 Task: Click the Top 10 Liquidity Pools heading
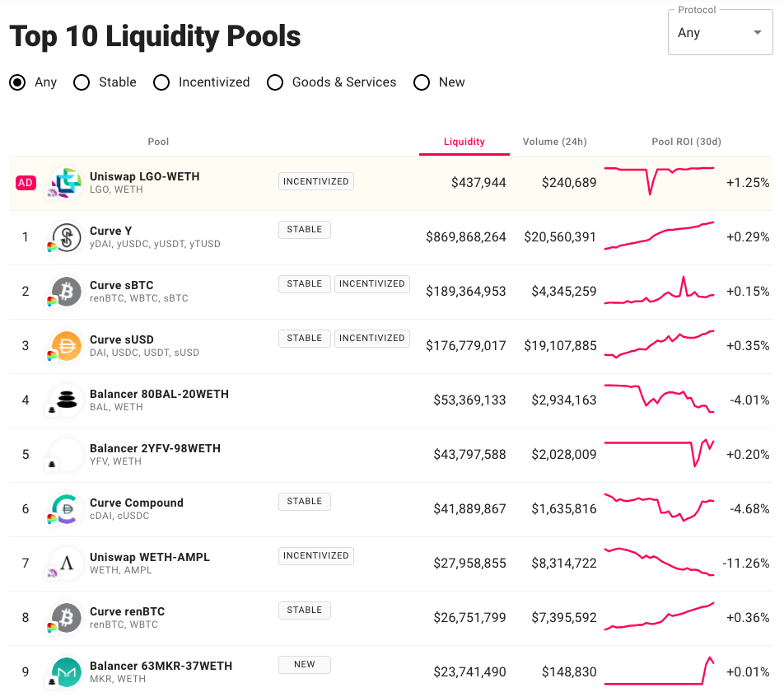click(x=155, y=36)
